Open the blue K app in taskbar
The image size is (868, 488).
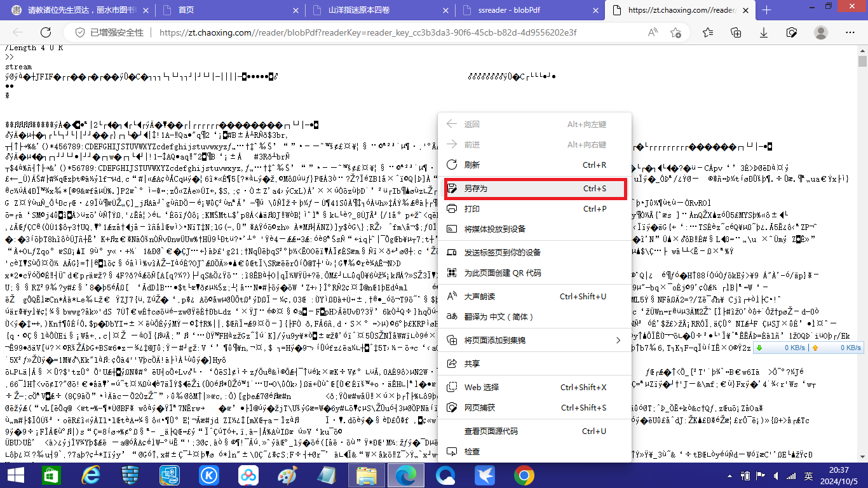[x=209, y=475]
